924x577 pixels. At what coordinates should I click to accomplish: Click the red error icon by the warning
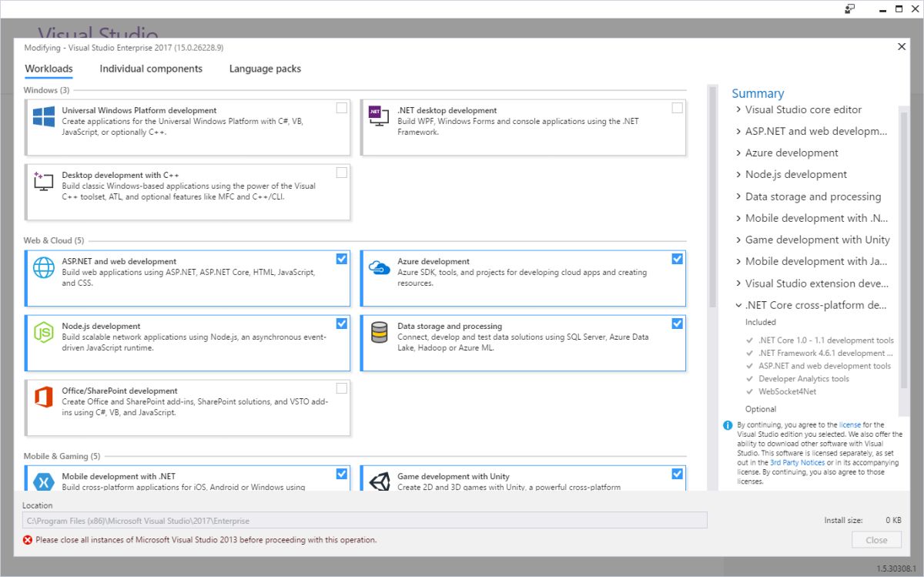(28, 540)
